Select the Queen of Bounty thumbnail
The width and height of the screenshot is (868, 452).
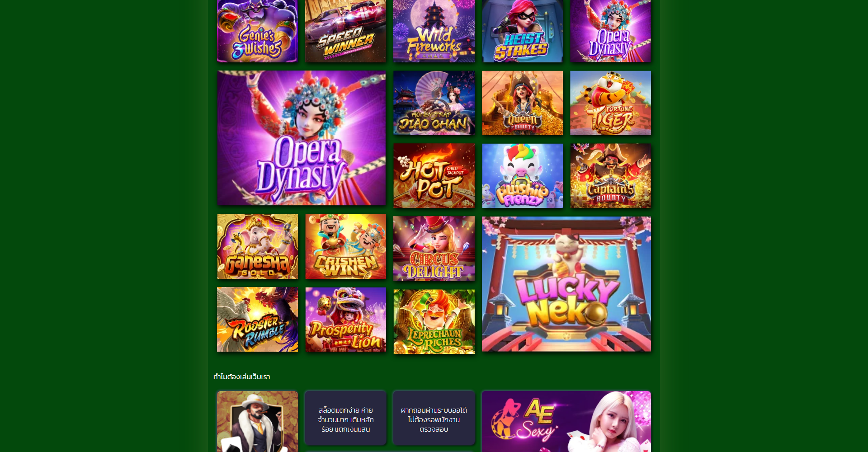[522, 103]
